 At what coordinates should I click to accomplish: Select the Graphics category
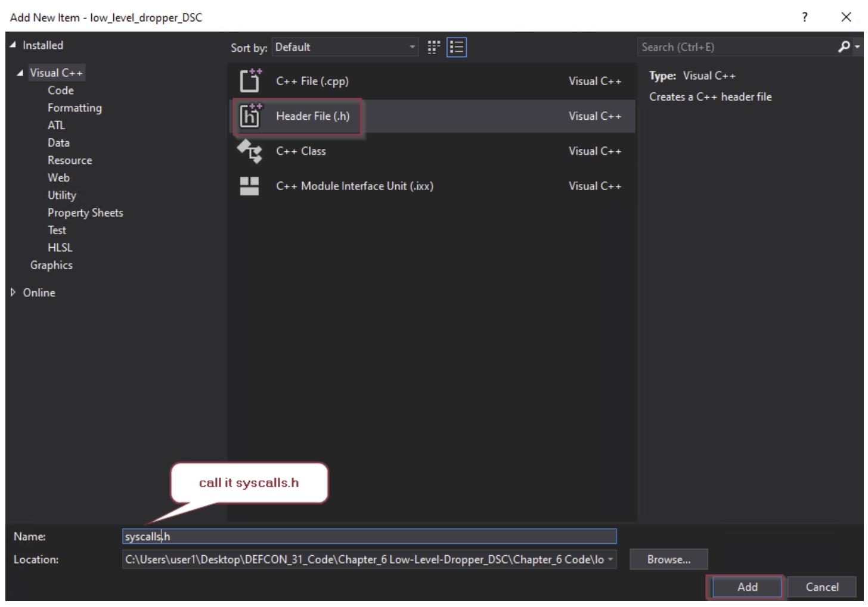point(51,265)
